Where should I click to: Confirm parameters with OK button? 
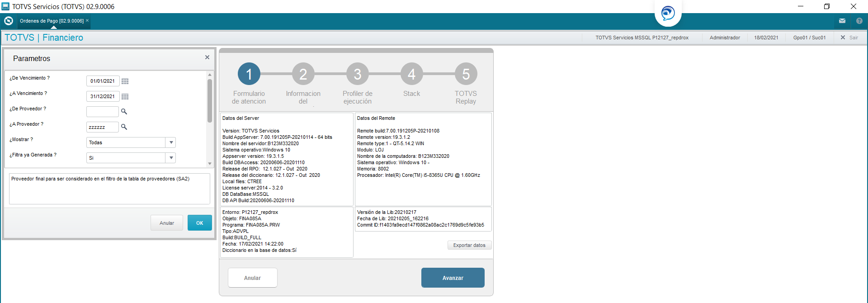(200, 223)
